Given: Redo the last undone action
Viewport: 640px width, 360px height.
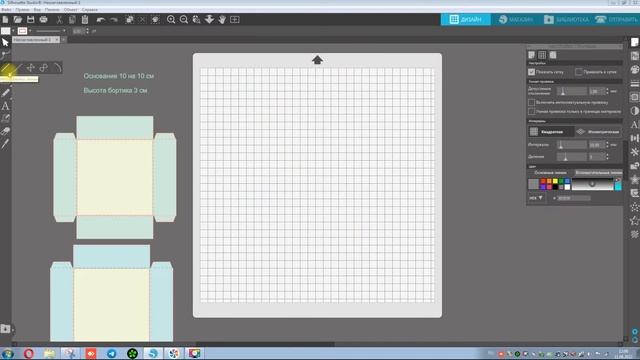Looking at the screenshot, I should click(114, 20).
